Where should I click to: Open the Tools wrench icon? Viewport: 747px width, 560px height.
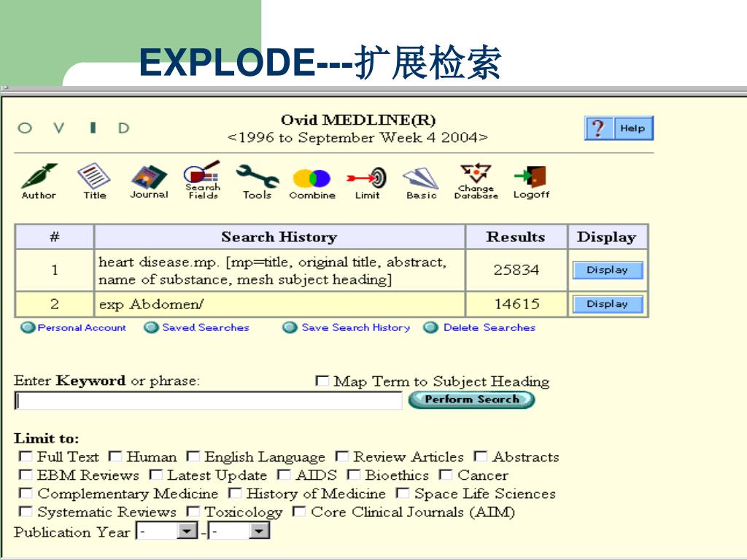coord(258,182)
